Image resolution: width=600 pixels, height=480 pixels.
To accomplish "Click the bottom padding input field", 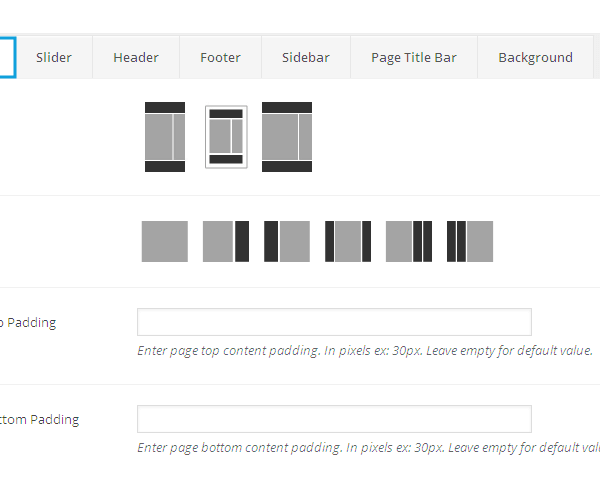I will coord(334,419).
